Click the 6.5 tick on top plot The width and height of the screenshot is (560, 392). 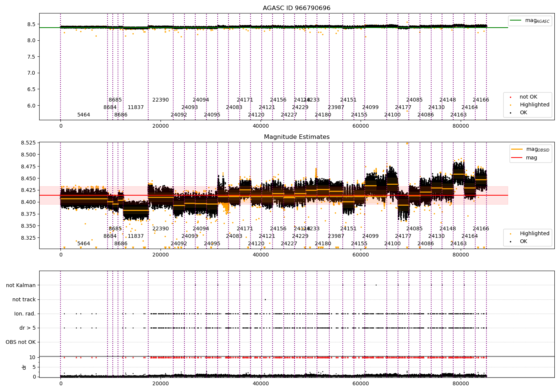pos(31,89)
